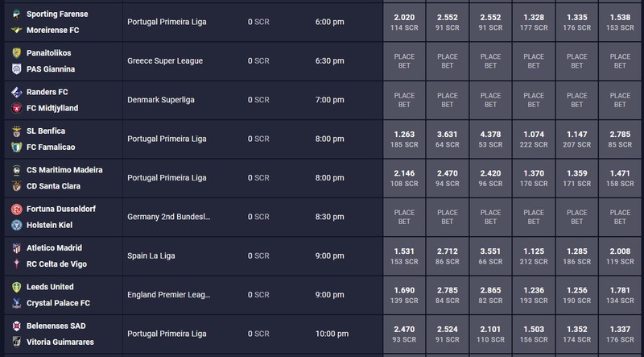Click the Randers FC team logo
The width and height of the screenshot is (644, 357).
click(16, 92)
